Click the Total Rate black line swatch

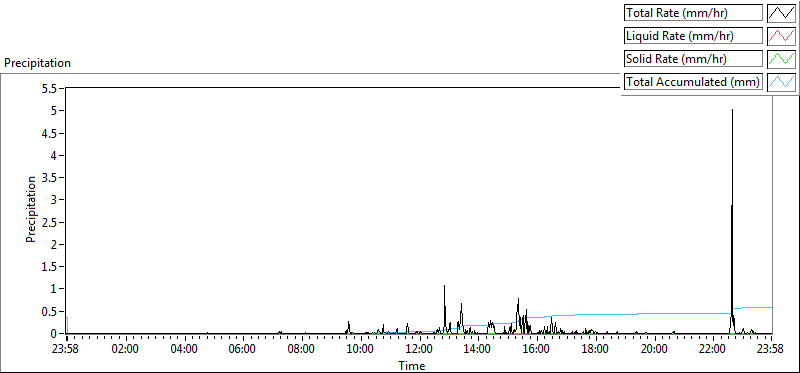tap(782, 13)
